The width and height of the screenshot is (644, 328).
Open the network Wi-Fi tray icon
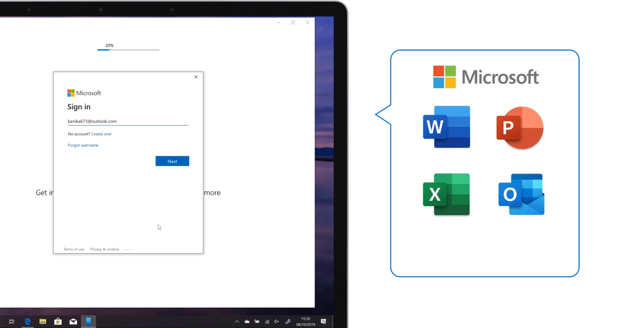pyautogui.click(x=267, y=321)
